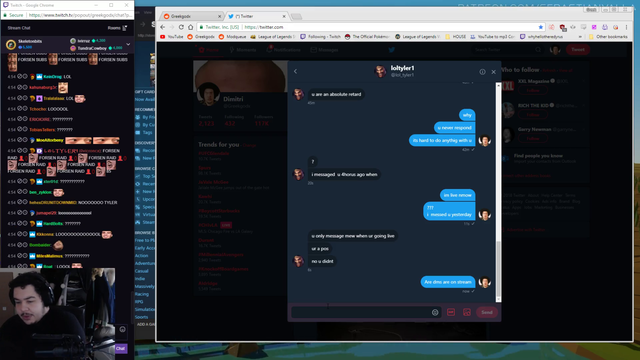Click the 'its hard to do anythig with u' bubble

[x=442, y=140]
